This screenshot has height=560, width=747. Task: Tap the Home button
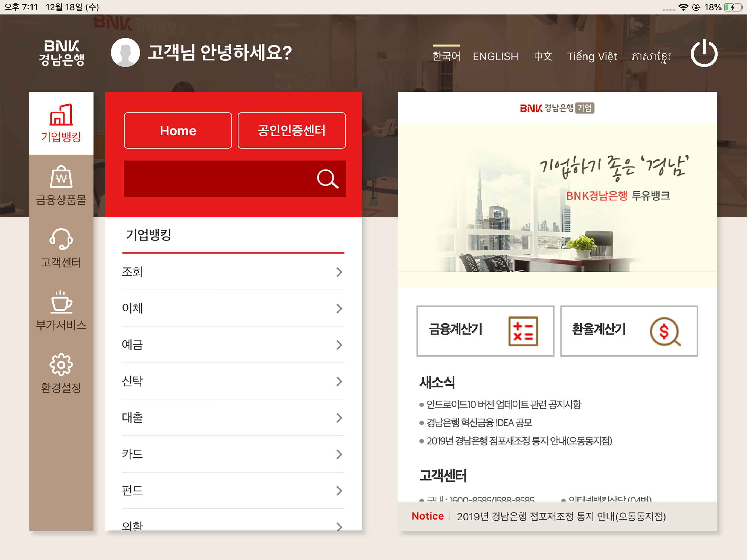tap(178, 130)
